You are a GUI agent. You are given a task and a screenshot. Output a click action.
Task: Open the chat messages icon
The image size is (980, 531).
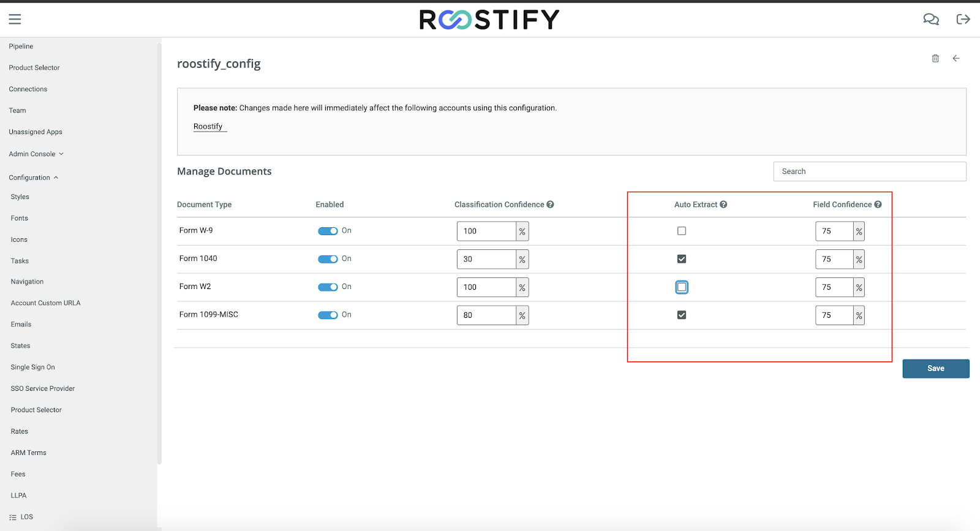click(931, 20)
